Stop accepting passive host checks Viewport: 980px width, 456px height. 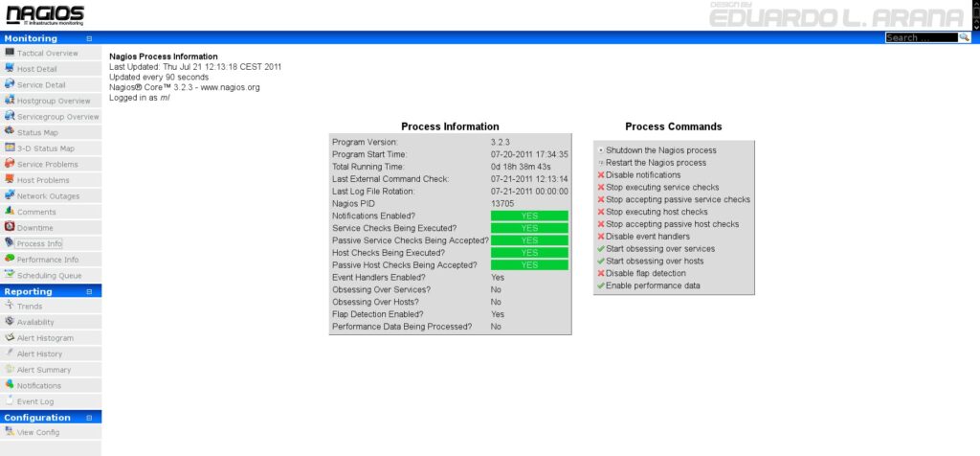tap(673, 224)
